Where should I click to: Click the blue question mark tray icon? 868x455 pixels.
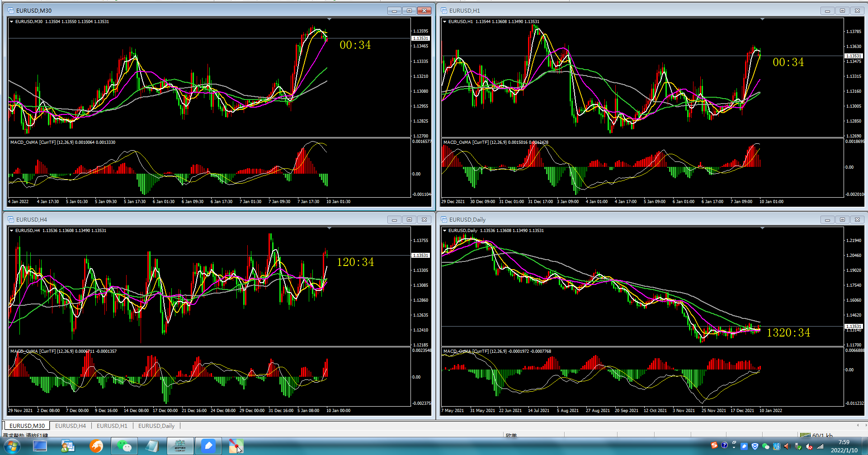[724, 446]
